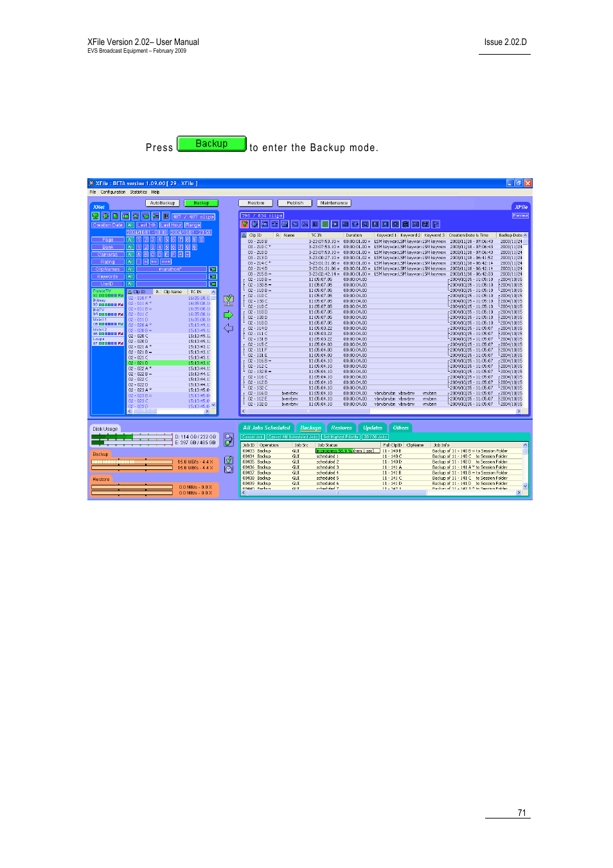613x868 pixels.
Task: Switch to All Jobs Scheduled tab
Action: [x=267, y=428]
